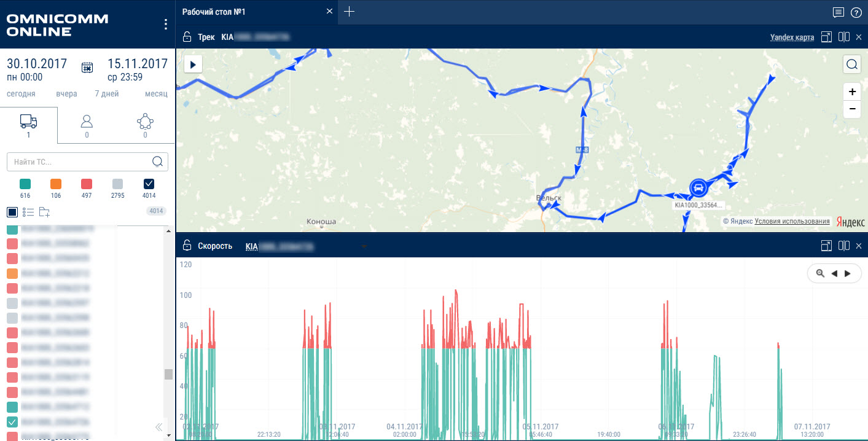Toggle the 4014 all-vehicles filter checkbox
This screenshot has height=441, width=868.
(x=149, y=184)
